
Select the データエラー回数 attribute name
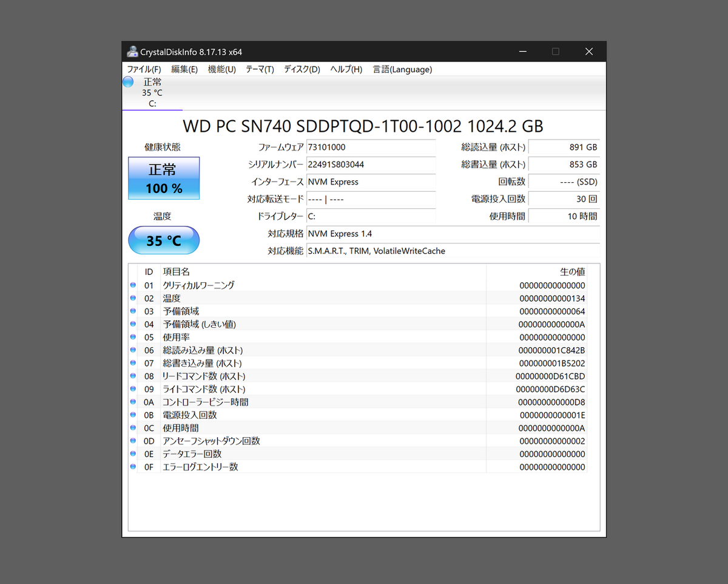pos(192,454)
